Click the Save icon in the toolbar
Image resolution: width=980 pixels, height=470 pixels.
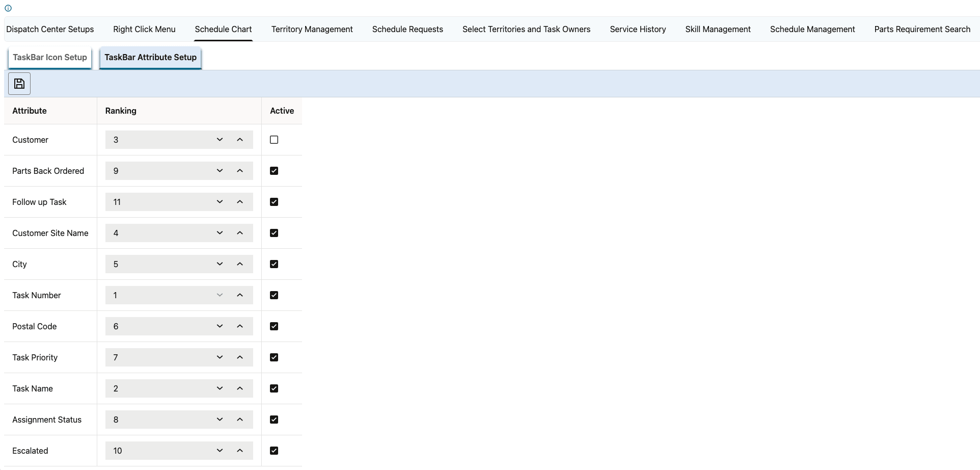pyautogui.click(x=19, y=83)
